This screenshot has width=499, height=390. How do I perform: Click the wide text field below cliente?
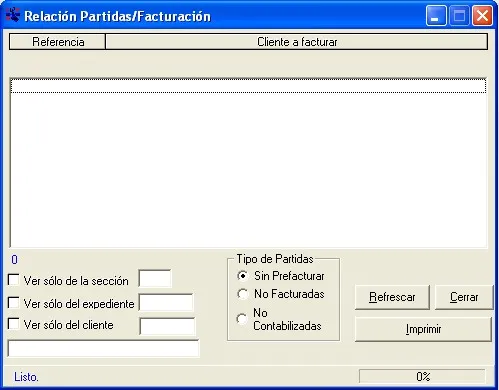(103, 349)
